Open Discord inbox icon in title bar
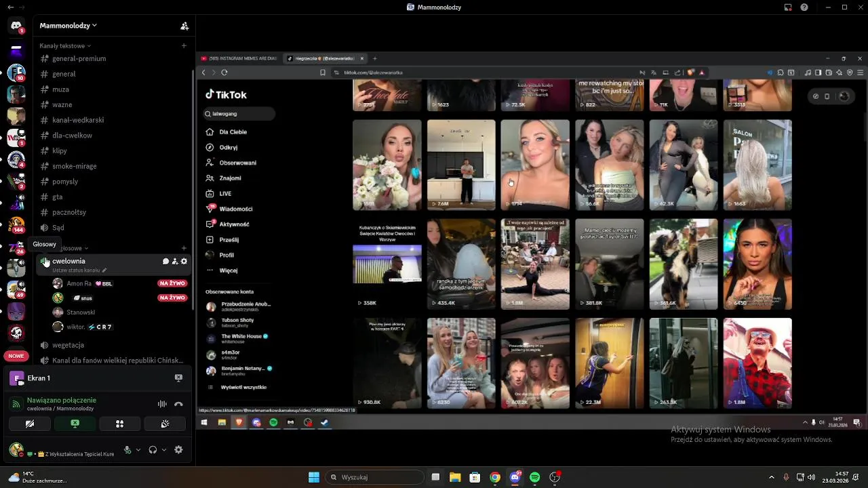 pos(788,7)
